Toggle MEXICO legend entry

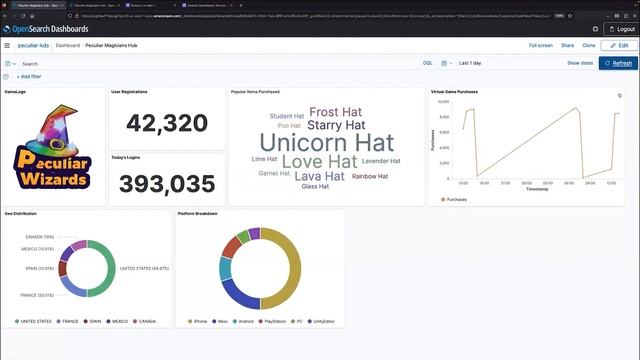coord(117,321)
